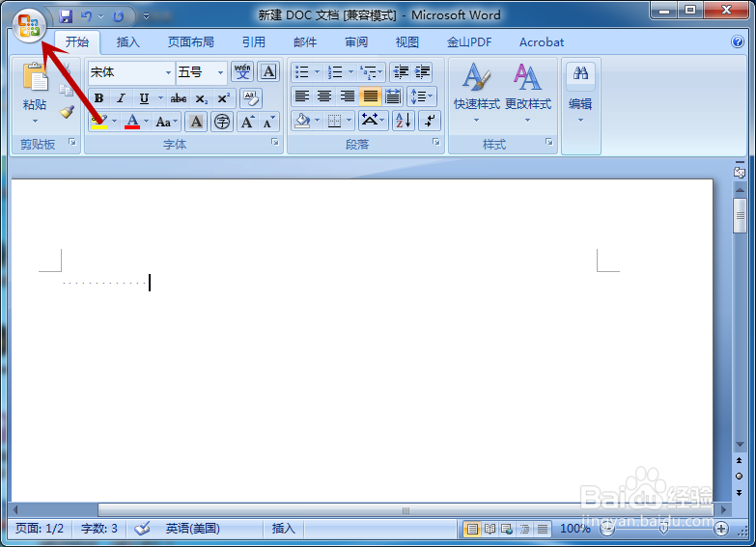This screenshot has height=547, width=756.
Task: Open 更改样式 change styles menu
Action: pos(528,93)
